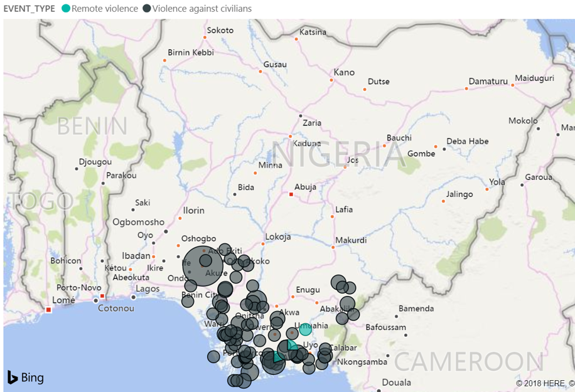Click the Bing logo icon
Image resolution: width=575 pixels, height=392 pixels.
pos(13,377)
